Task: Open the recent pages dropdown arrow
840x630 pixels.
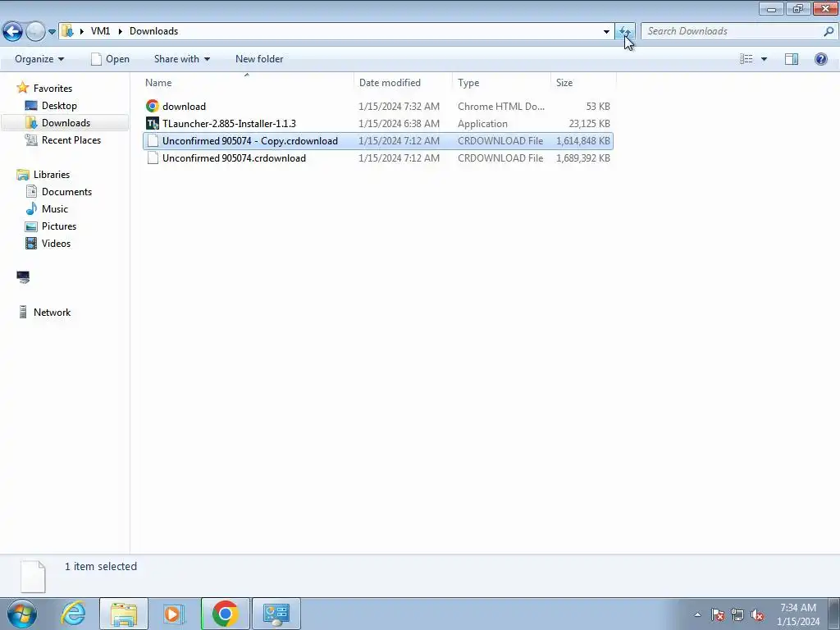Action: (52, 32)
